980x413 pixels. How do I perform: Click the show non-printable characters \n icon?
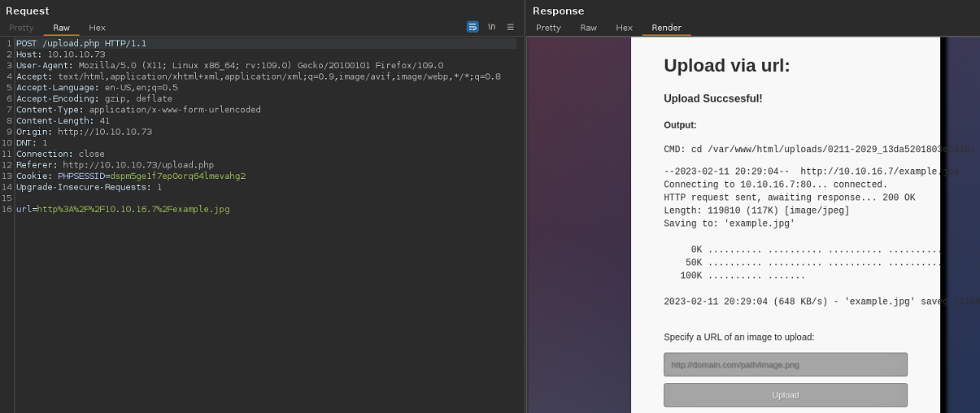click(x=492, y=27)
